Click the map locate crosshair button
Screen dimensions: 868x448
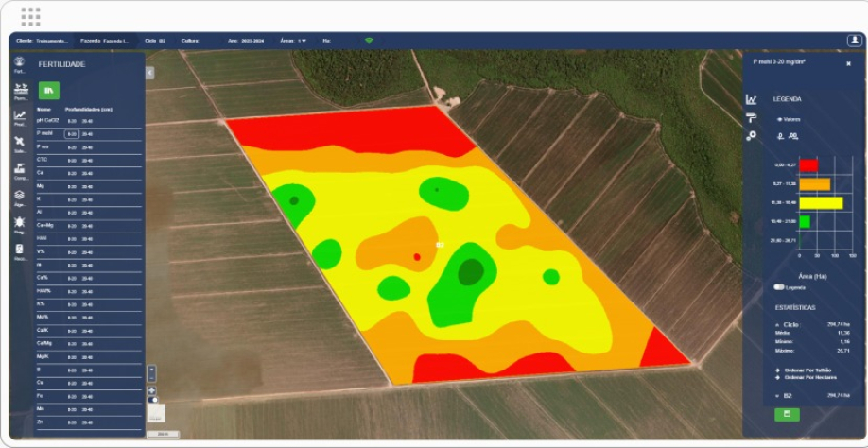click(151, 390)
